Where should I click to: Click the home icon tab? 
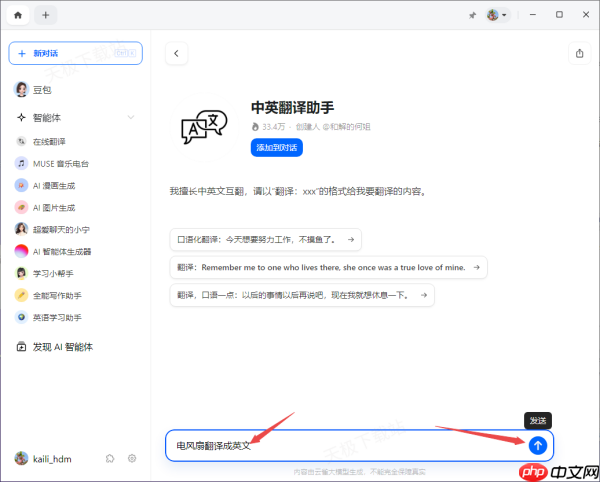(x=18, y=15)
